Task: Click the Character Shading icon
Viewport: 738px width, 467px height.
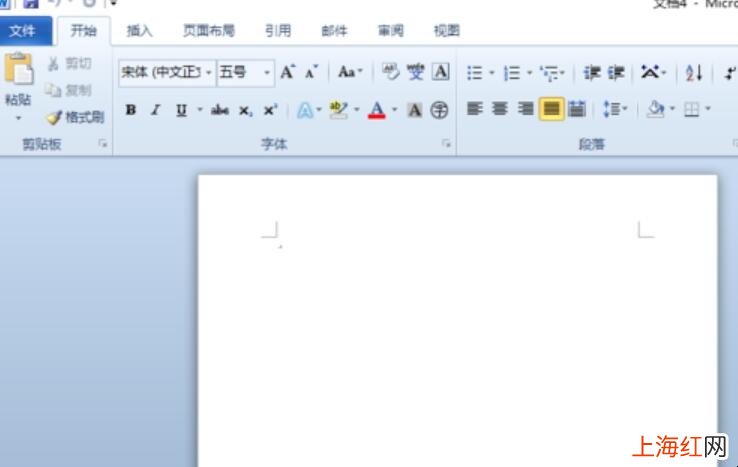Action: pos(415,110)
